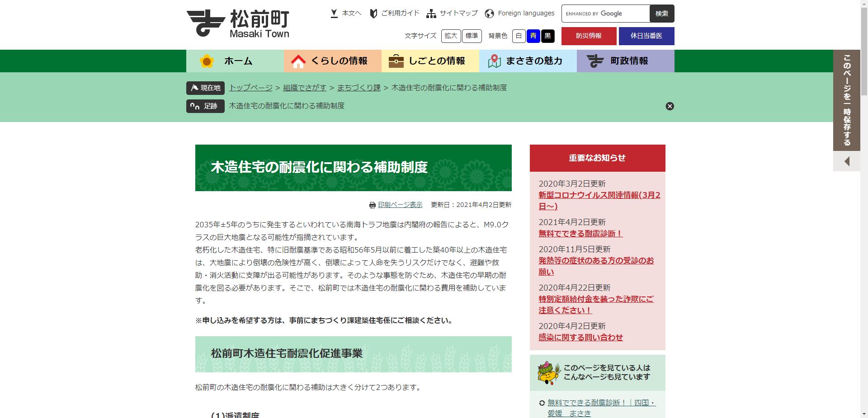The height and width of the screenshot is (418, 868).
Task: Click the Foreign languages globe icon
Action: [x=488, y=14]
